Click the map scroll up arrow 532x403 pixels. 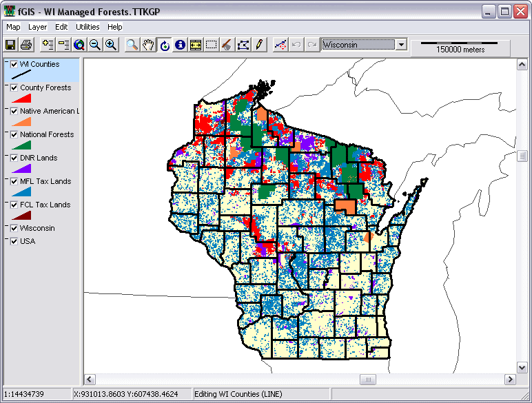point(522,64)
